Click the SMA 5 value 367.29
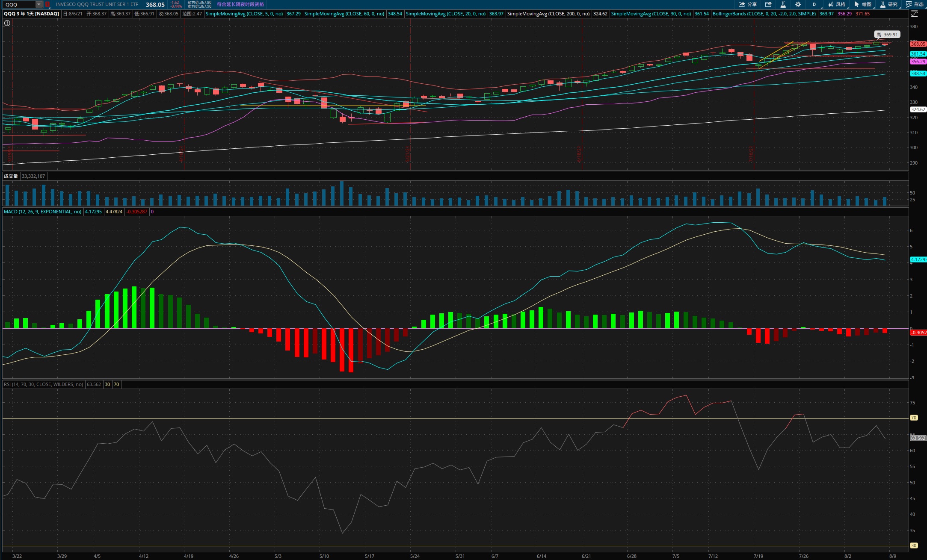 [x=293, y=14]
